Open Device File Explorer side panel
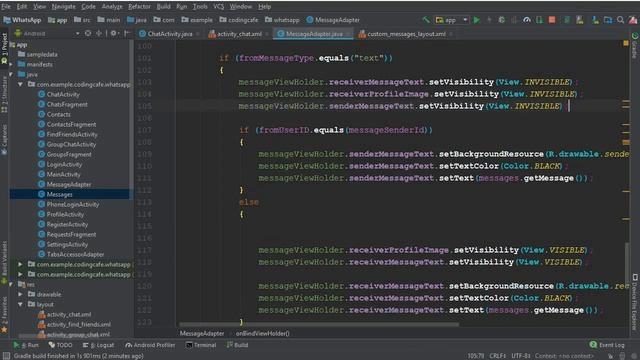 pos(635,301)
